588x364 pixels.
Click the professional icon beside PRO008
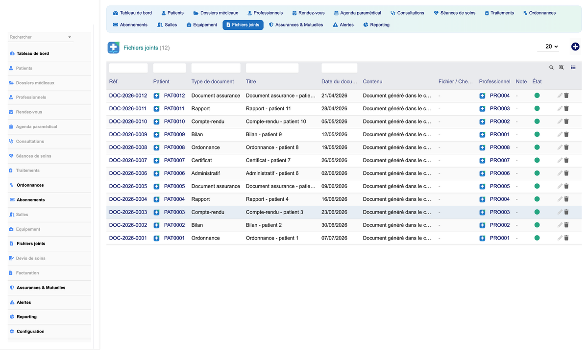(x=482, y=147)
